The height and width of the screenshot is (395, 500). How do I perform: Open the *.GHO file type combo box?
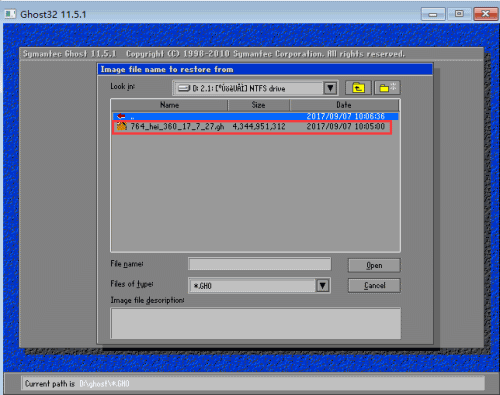pyautogui.click(x=259, y=286)
